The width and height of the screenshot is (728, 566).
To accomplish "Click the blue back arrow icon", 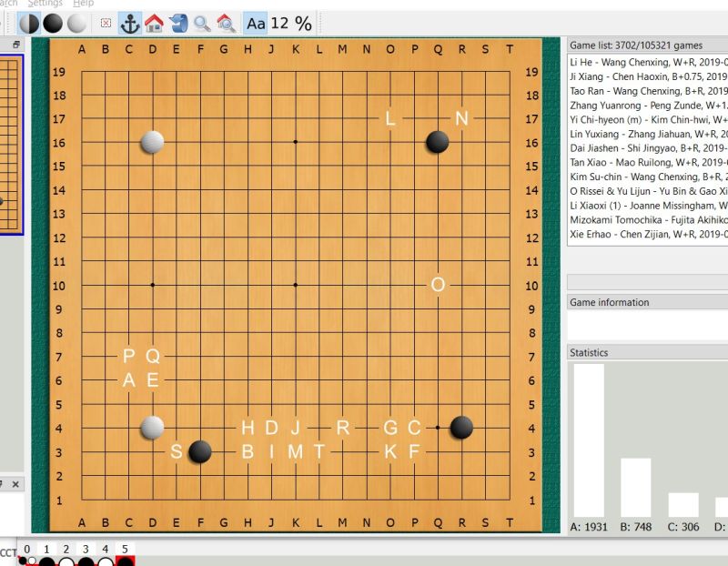I will click(178, 24).
